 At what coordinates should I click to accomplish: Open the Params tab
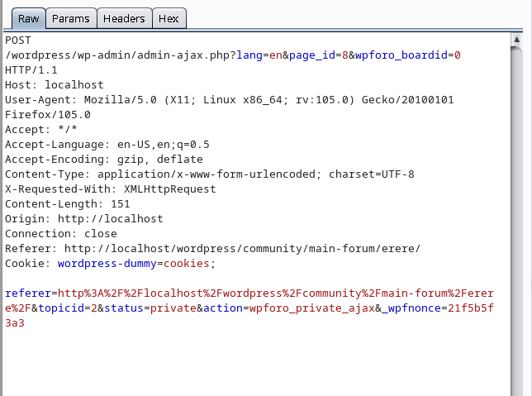click(71, 18)
